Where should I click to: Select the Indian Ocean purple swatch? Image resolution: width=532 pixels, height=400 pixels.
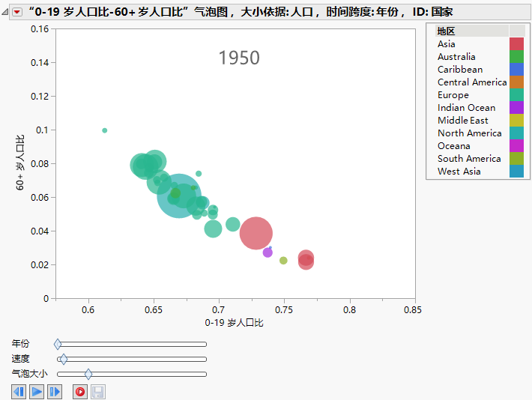[x=516, y=108]
